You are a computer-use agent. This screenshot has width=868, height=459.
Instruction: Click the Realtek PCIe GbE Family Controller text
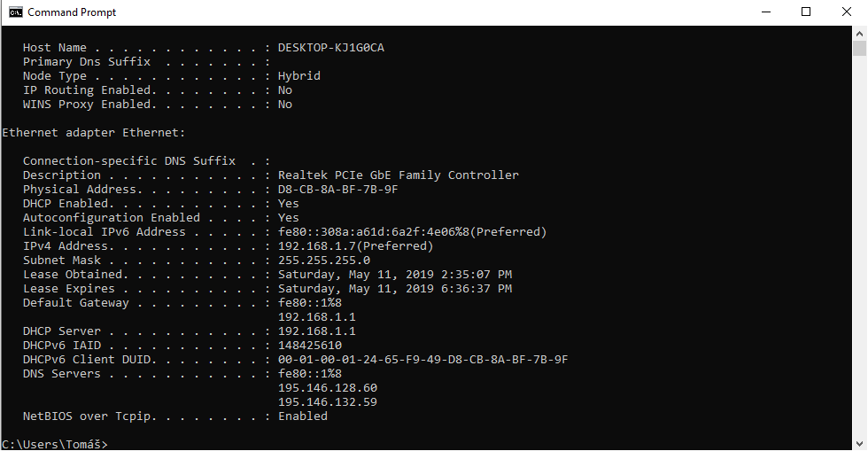[x=398, y=175]
